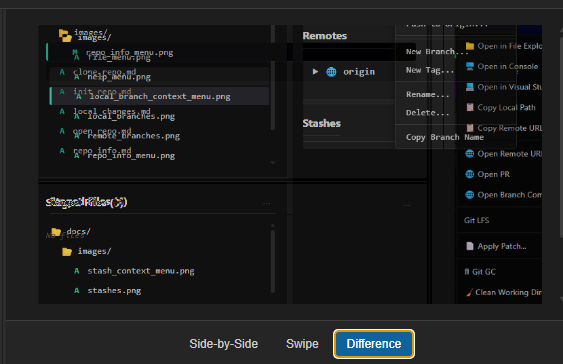The width and height of the screenshot is (563, 364).
Task: Click the monitor icon beside Open in Console
Action: tap(470, 66)
